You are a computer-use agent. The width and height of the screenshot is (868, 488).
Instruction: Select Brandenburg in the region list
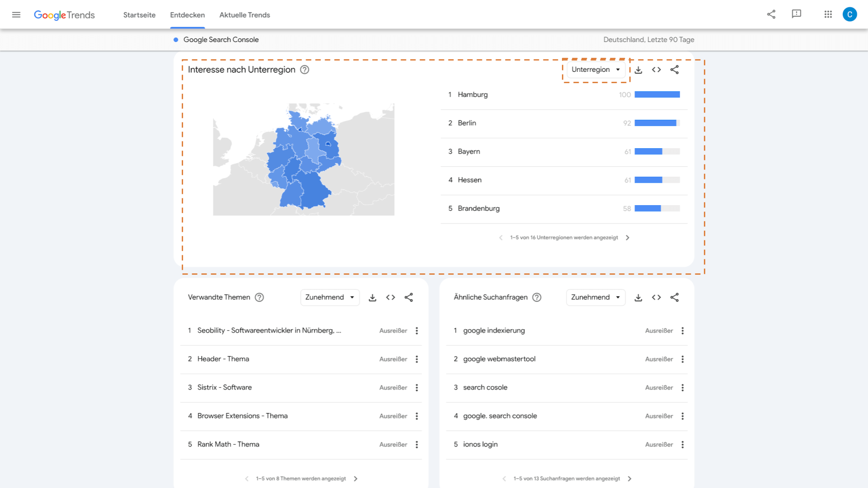click(x=564, y=209)
